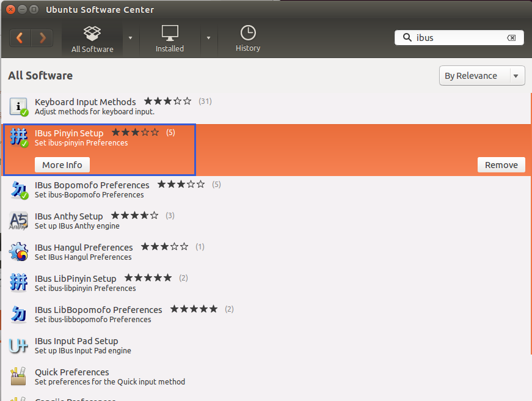Screen dimensions: 532x401
Task: Click the IBus Pinyin Setup star rating
Action: point(135,133)
